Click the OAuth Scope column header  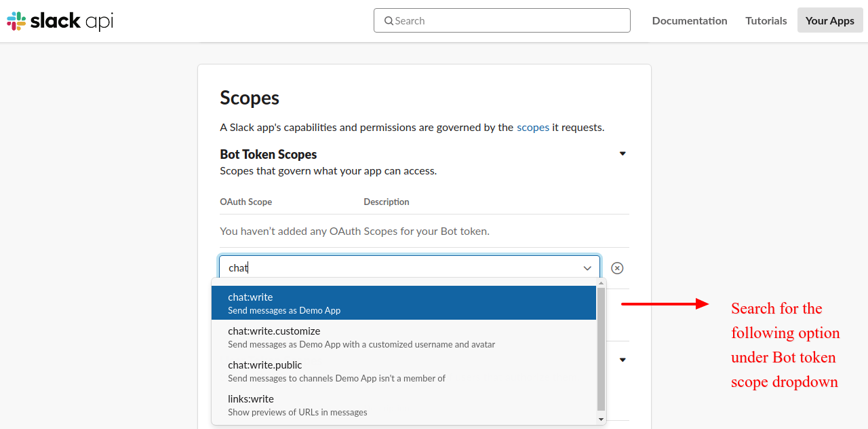click(245, 202)
